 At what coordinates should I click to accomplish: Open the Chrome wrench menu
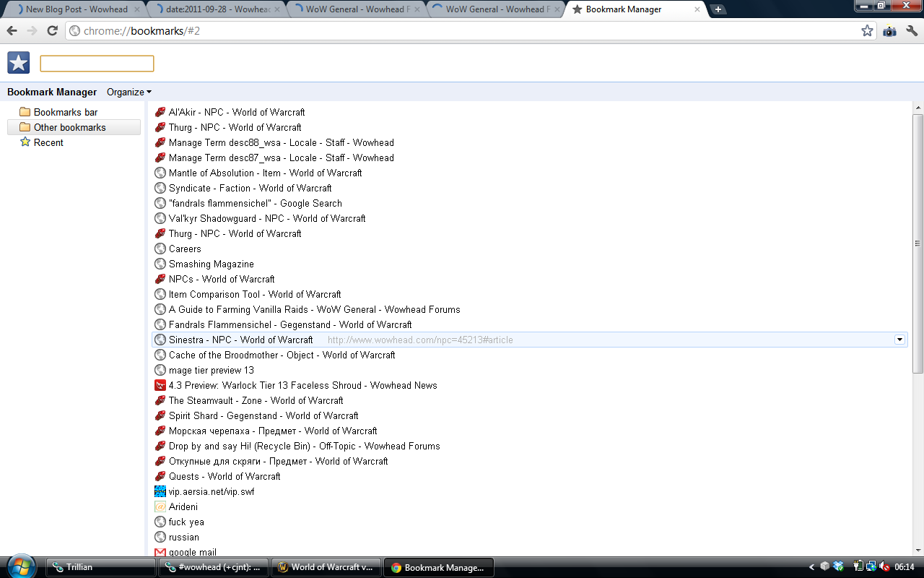(911, 30)
